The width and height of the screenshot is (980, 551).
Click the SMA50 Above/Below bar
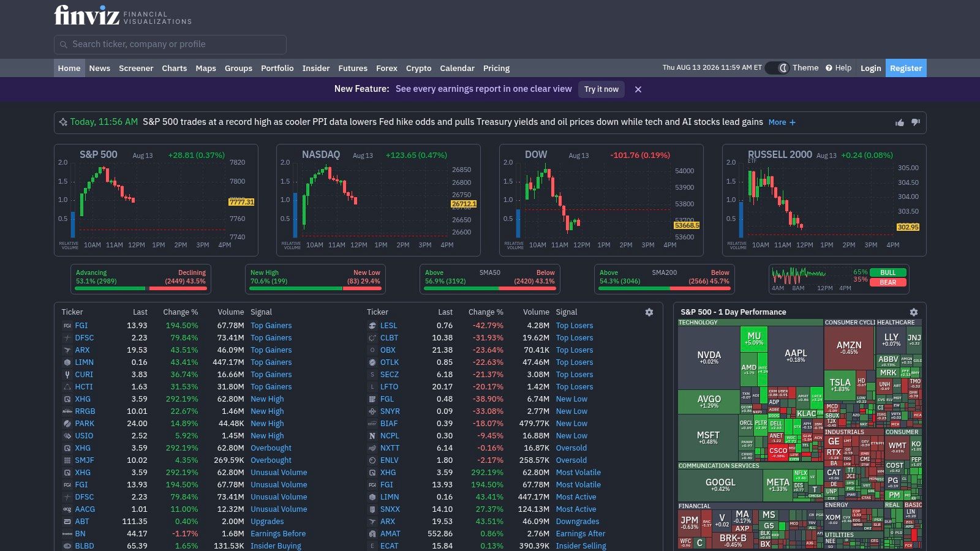coord(490,288)
